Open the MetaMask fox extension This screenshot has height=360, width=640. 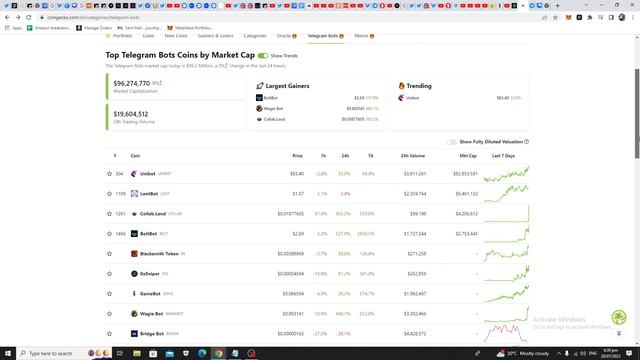[x=569, y=18]
